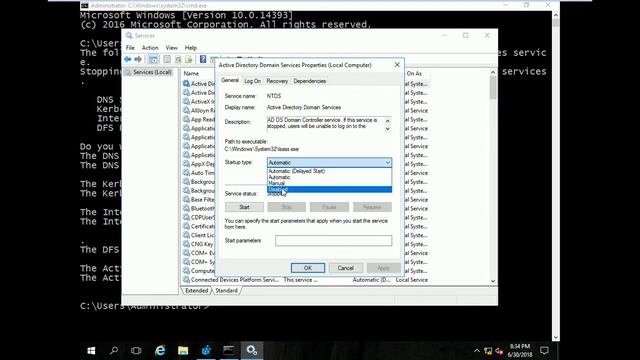Viewport: 640px width, 360px height.
Task: Click gear icon of Computer Browser row
Action: click(187, 271)
